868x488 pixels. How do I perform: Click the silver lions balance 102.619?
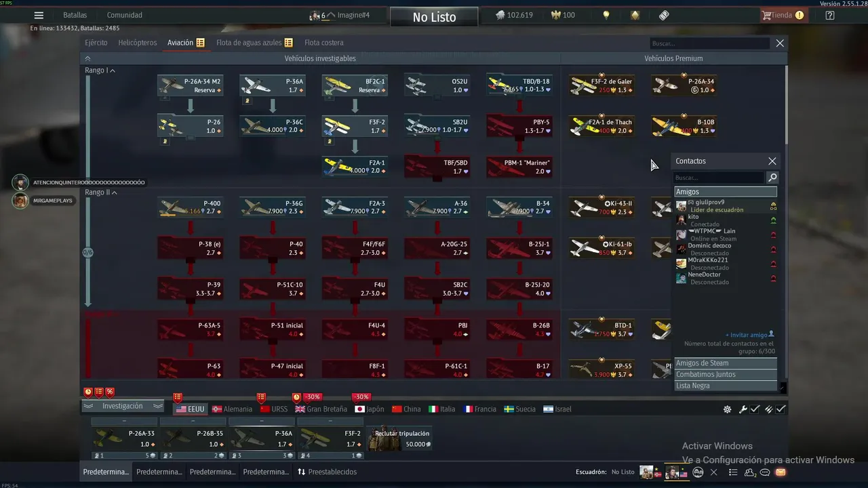coord(514,16)
